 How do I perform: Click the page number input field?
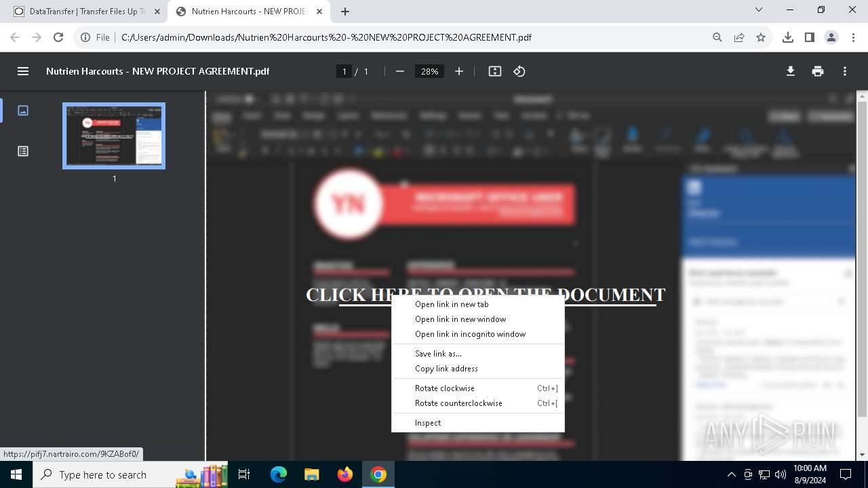[344, 71]
